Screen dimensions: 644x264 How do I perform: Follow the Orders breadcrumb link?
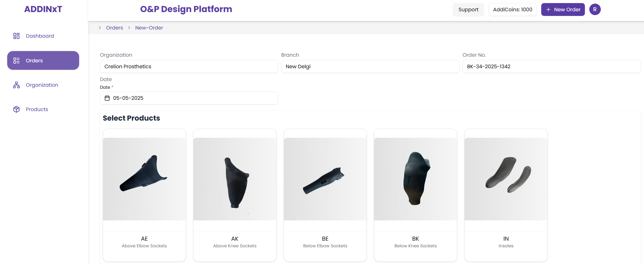click(114, 28)
